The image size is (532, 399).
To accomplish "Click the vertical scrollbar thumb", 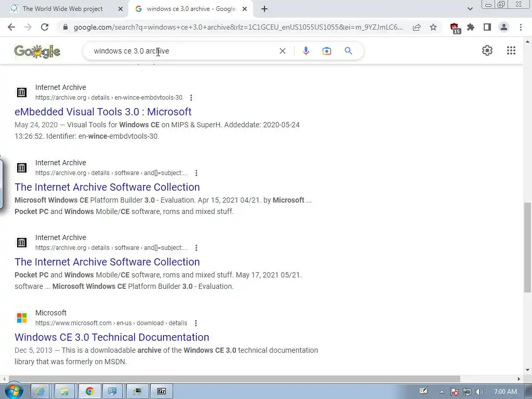I will pyautogui.click(x=527, y=247).
